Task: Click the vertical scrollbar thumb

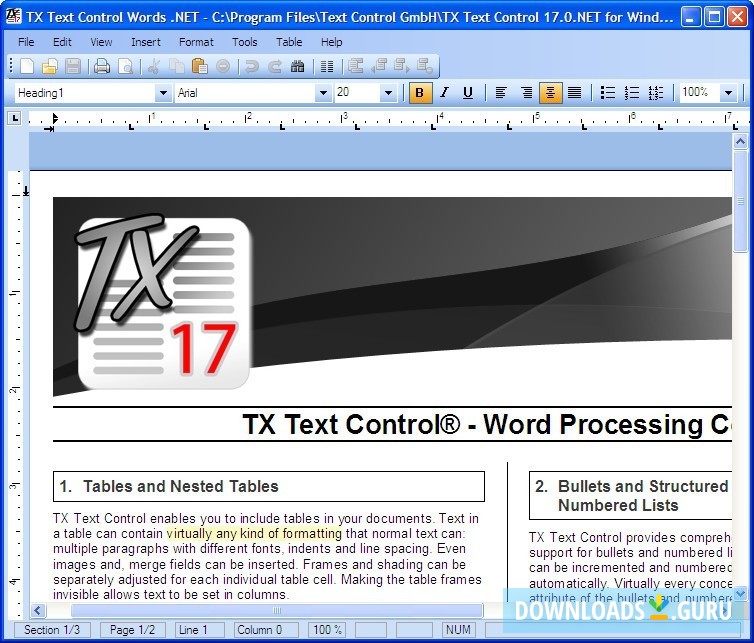Action: pyautogui.click(x=740, y=201)
